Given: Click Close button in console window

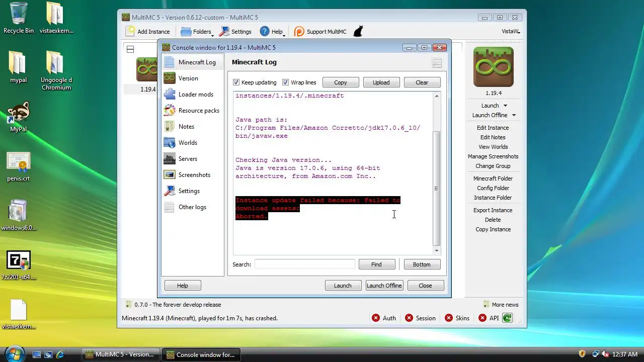Looking at the screenshot, I should click(425, 286).
